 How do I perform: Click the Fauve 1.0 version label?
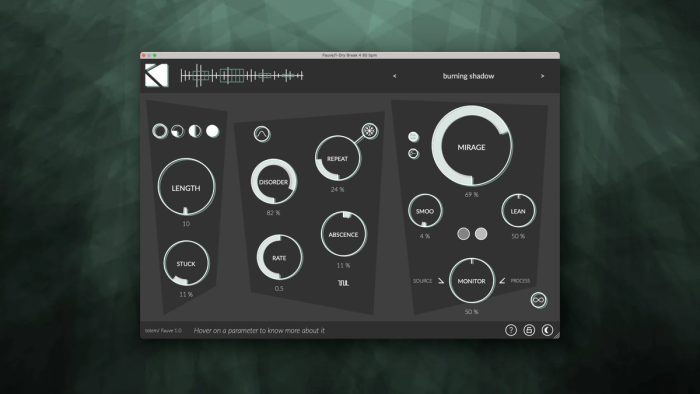163,331
